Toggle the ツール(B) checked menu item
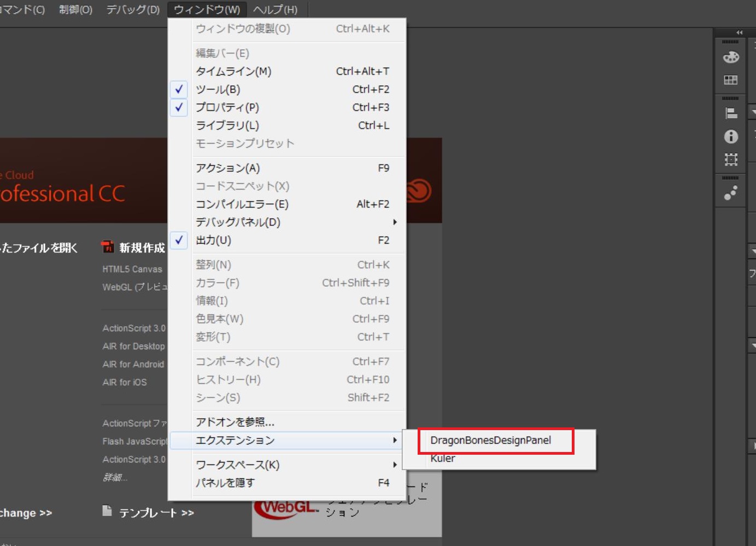The image size is (756, 546). (288, 89)
